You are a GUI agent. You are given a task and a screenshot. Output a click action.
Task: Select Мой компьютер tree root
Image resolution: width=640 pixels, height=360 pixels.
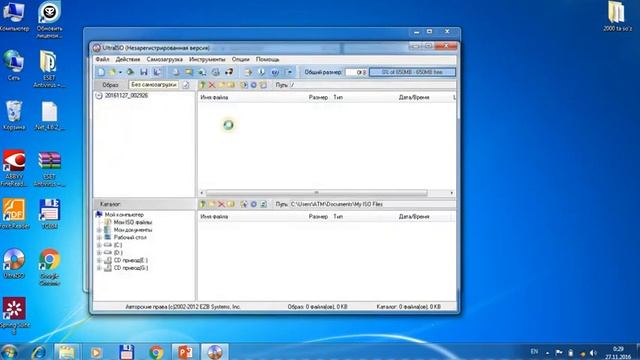124,214
